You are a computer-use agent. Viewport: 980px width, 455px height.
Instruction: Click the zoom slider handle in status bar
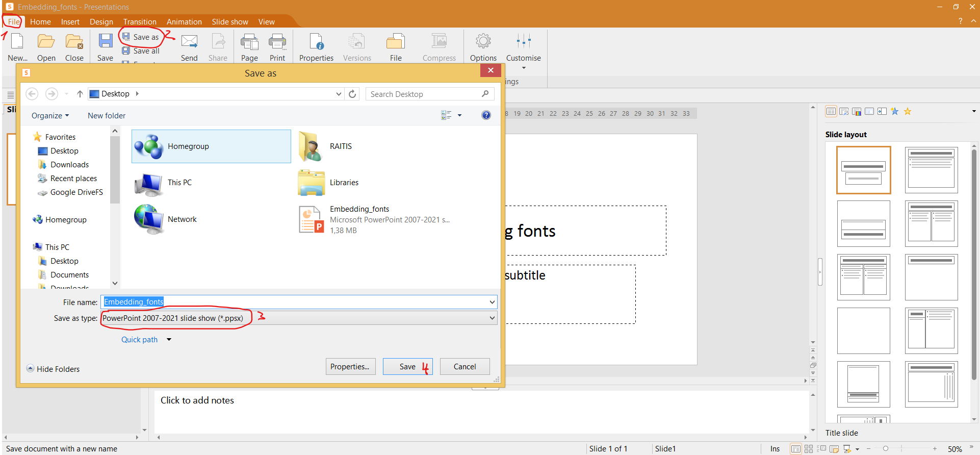click(x=886, y=449)
